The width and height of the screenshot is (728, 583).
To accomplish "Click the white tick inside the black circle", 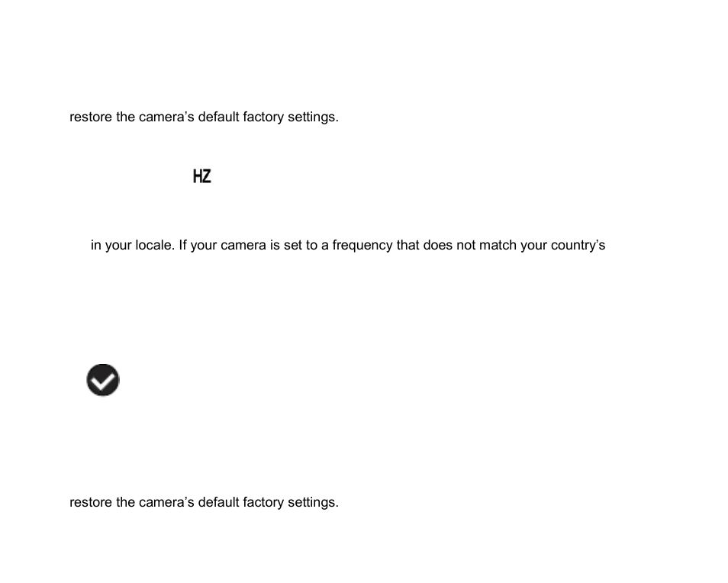I will tap(103, 381).
